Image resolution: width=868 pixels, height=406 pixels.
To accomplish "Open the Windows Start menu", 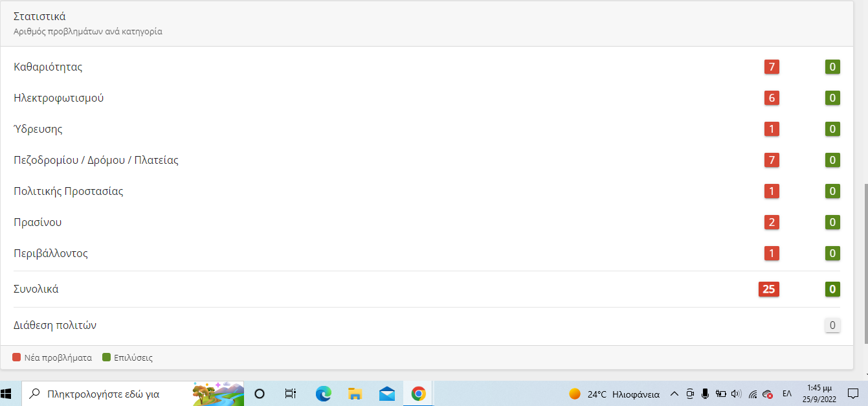I will (7, 393).
